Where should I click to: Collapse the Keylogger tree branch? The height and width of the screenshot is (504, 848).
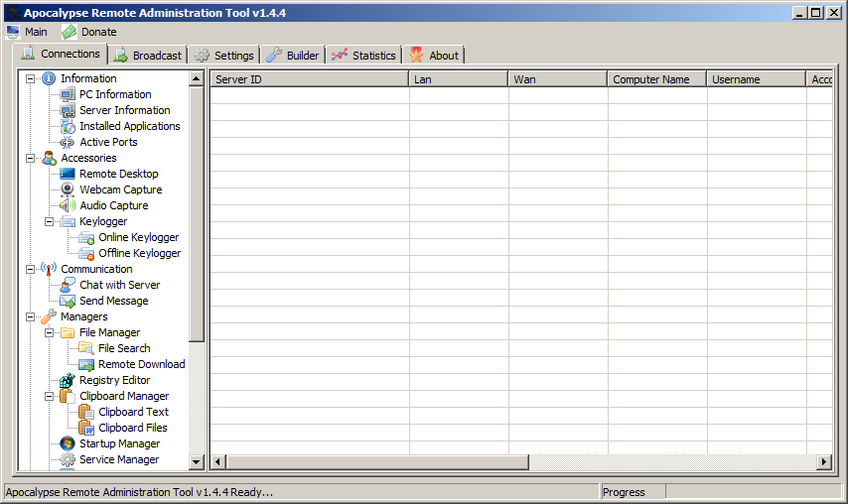point(50,221)
